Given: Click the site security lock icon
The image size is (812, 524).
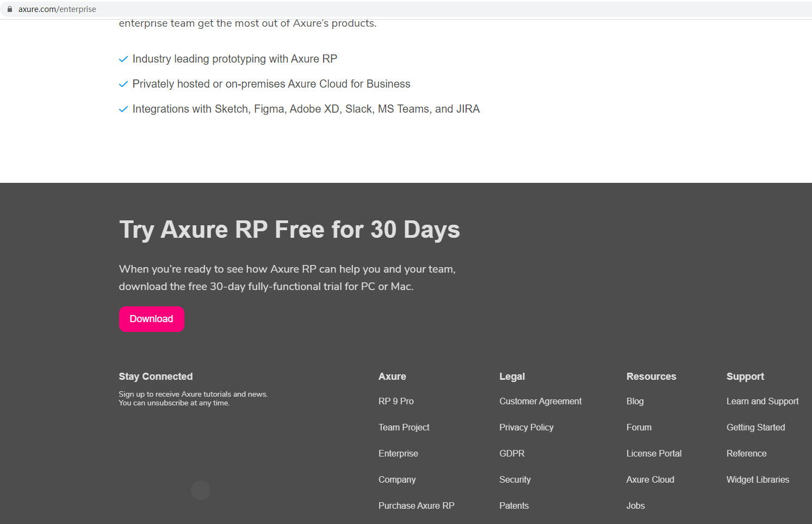Looking at the screenshot, I should pos(10,9).
